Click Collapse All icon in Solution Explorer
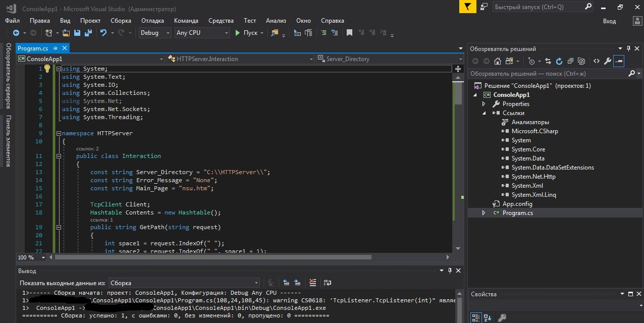 (x=570, y=61)
